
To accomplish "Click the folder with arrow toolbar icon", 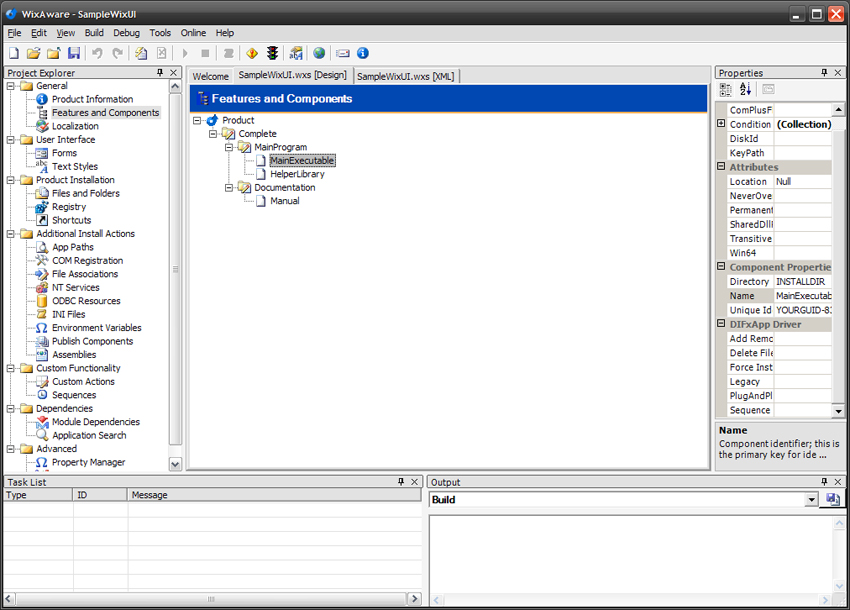I will (x=53, y=53).
